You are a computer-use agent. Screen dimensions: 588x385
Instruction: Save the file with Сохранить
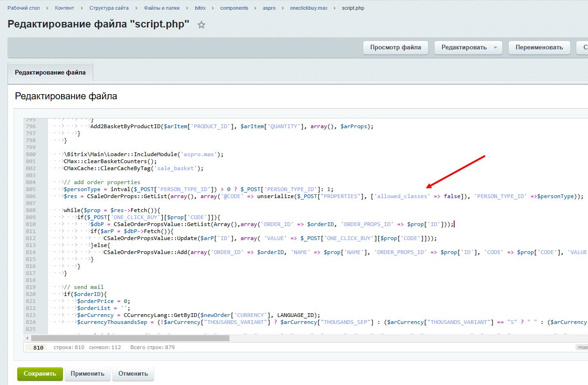40,373
